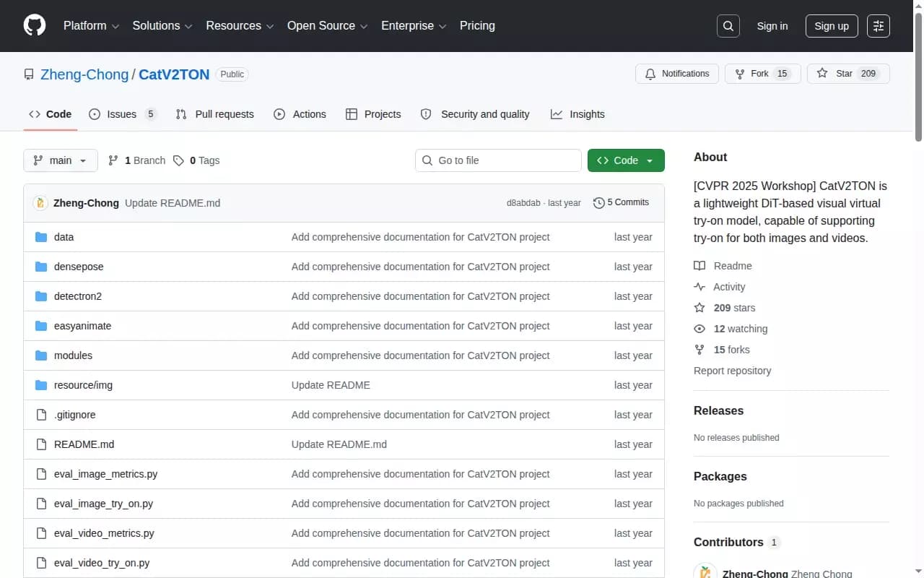
Task: Click the tag icon next to 0 Tags
Action: pyautogui.click(x=178, y=160)
